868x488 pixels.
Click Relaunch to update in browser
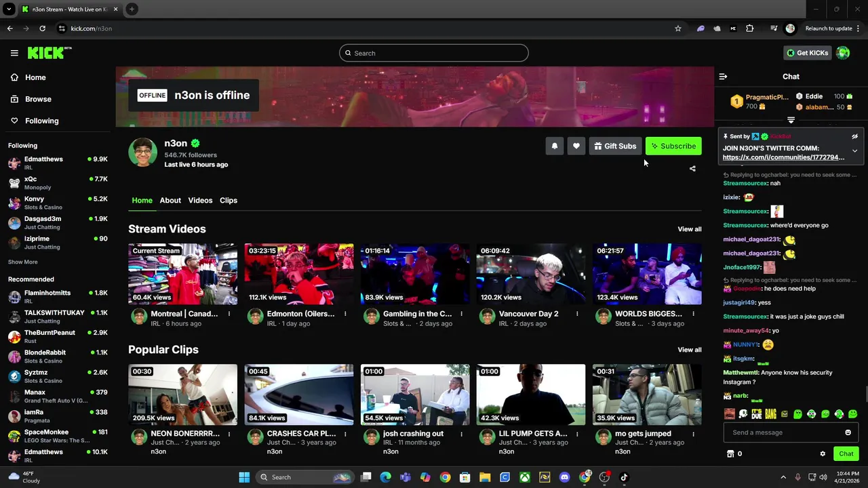(828, 28)
